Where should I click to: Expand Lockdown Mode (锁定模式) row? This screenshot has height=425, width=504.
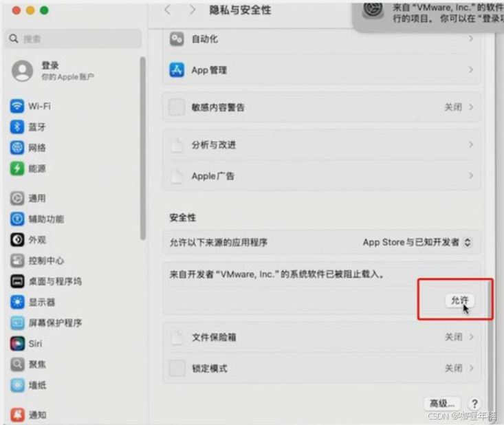click(x=321, y=368)
